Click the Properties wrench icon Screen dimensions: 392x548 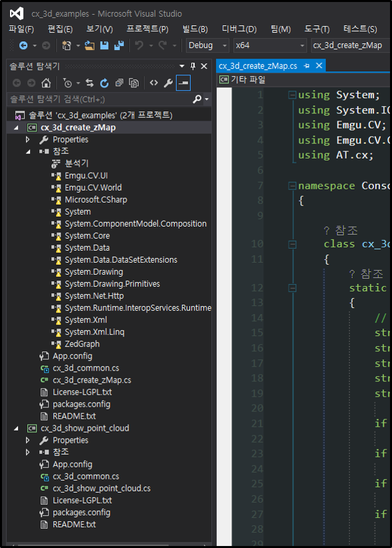168,83
